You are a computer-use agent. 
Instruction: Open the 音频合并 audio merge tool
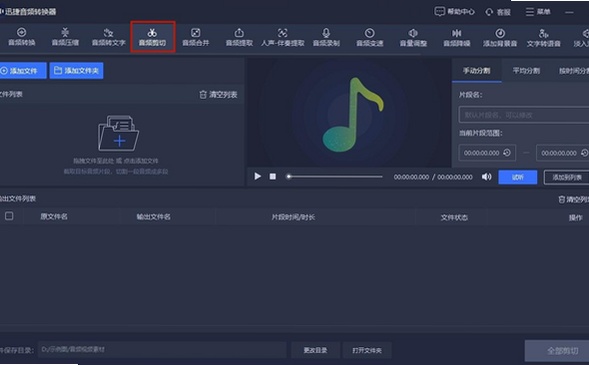[195, 37]
